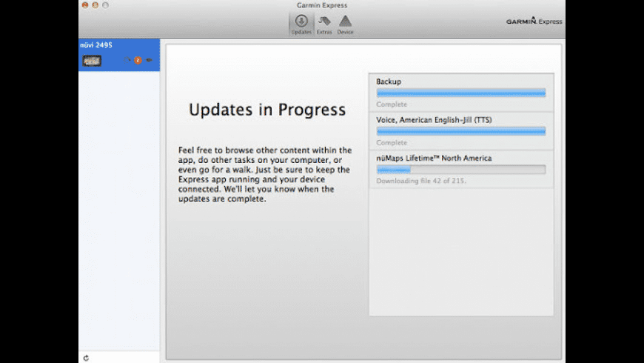Click the red window close button

point(85,5)
